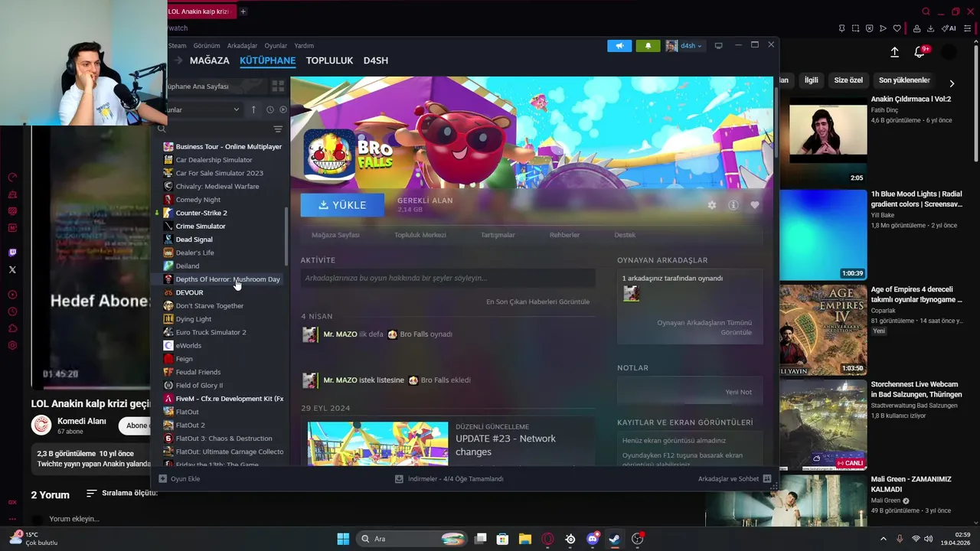Show next YouTube filter chips arrow
The image size is (980, 551).
pyautogui.click(x=952, y=83)
